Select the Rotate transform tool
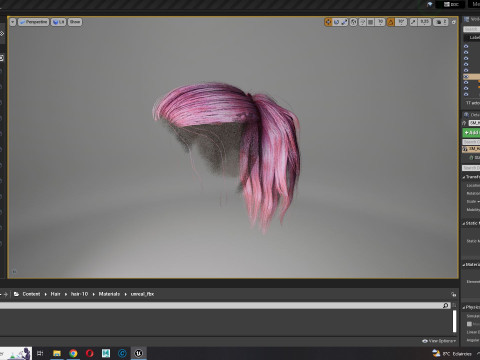Image resolution: width=480 pixels, height=360 pixels. 336,22
